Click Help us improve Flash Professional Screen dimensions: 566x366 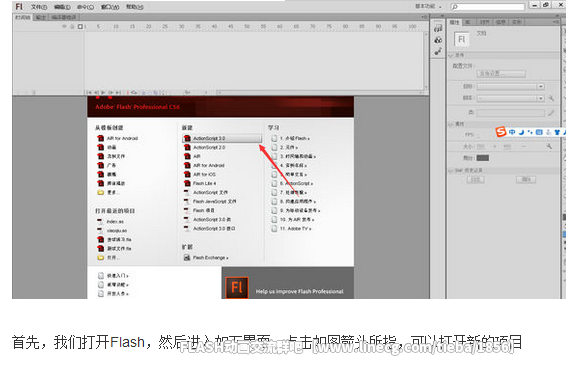(x=300, y=291)
